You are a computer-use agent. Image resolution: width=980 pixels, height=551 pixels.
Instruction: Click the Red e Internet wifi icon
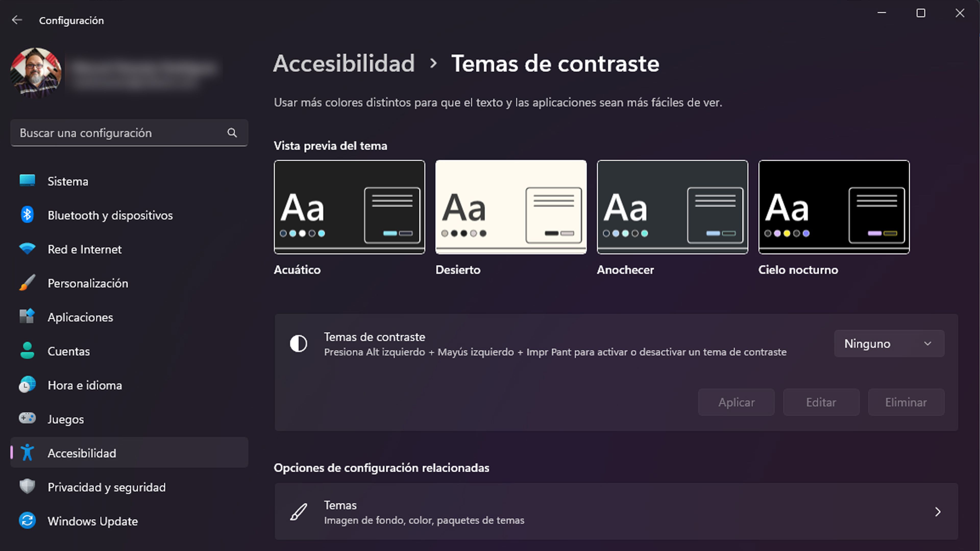tap(27, 249)
